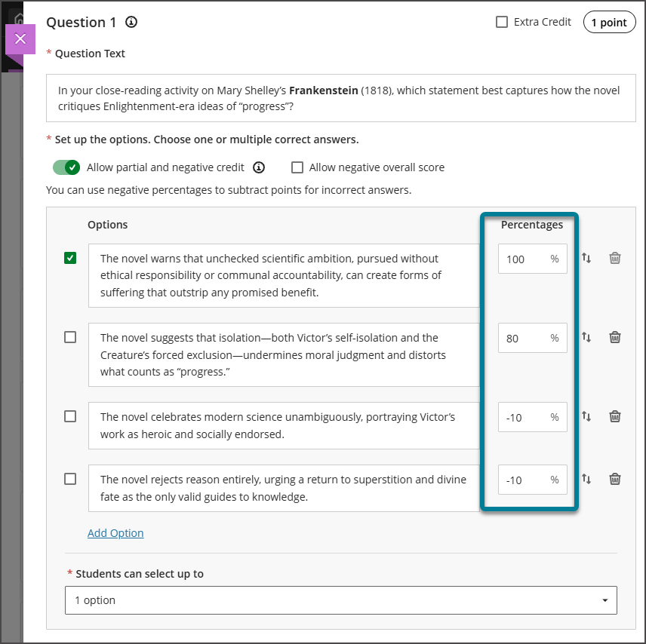
Task: Click the trash icon for the last option
Action: (x=615, y=480)
